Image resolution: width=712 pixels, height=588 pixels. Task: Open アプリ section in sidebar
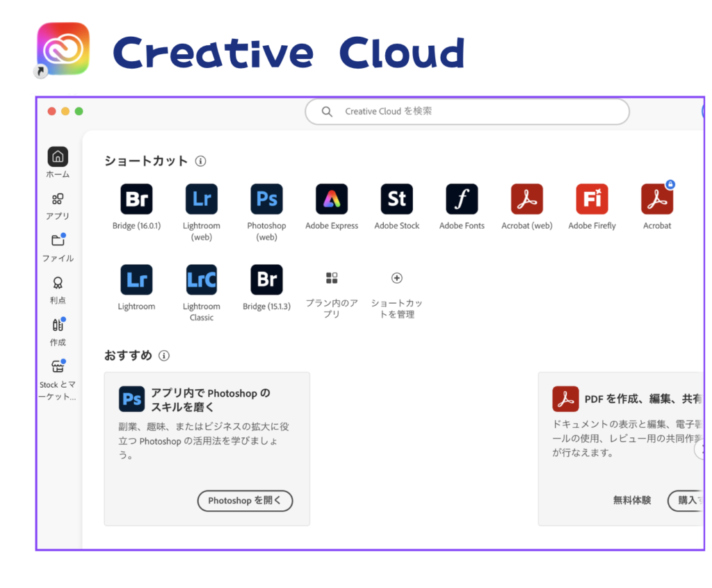point(58,200)
